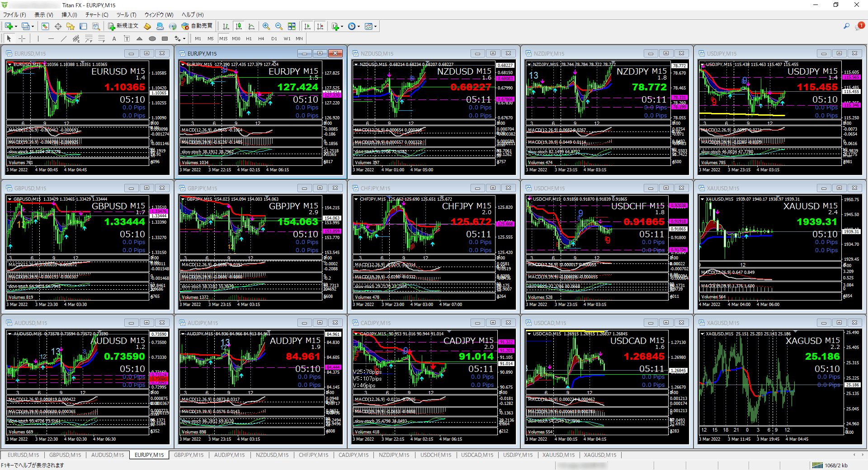
Task: Open the Periods dropdown arrow
Action: pyautogui.click(x=359, y=26)
